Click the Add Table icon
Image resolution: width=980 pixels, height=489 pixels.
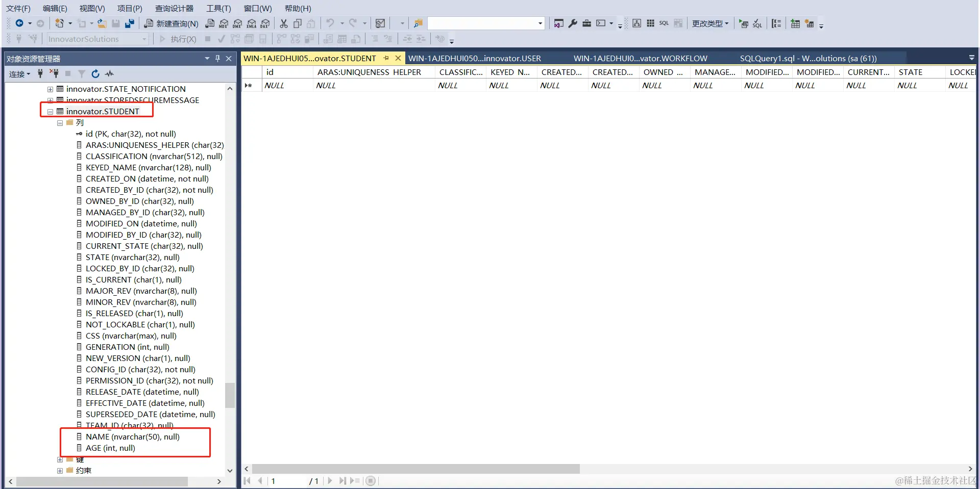pyautogui.click(x=795, y=23)
